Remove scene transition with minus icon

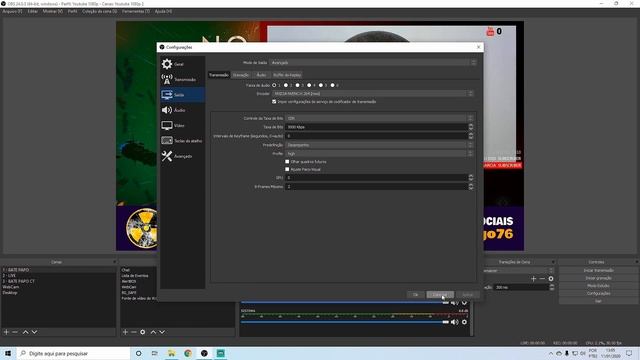[542, 279]
